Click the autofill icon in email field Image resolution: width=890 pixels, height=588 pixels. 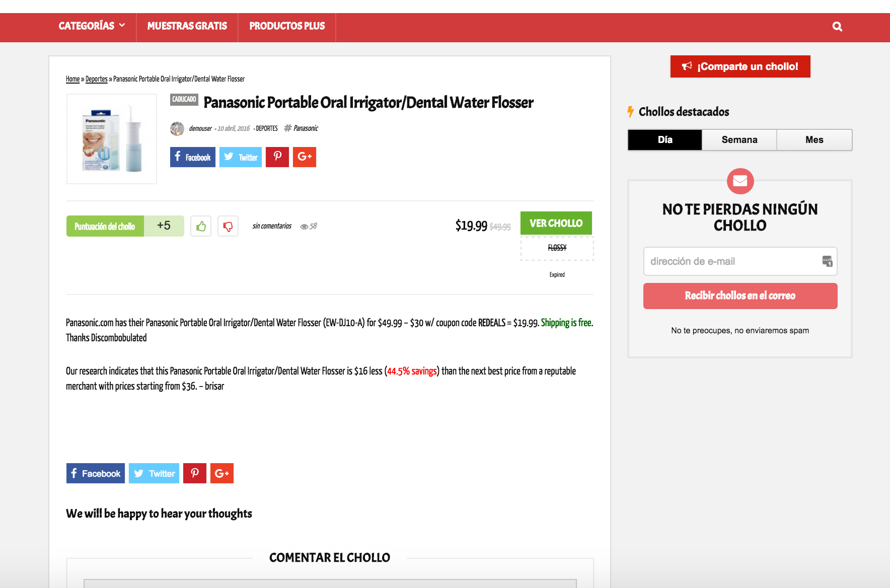tap(827, 261)
